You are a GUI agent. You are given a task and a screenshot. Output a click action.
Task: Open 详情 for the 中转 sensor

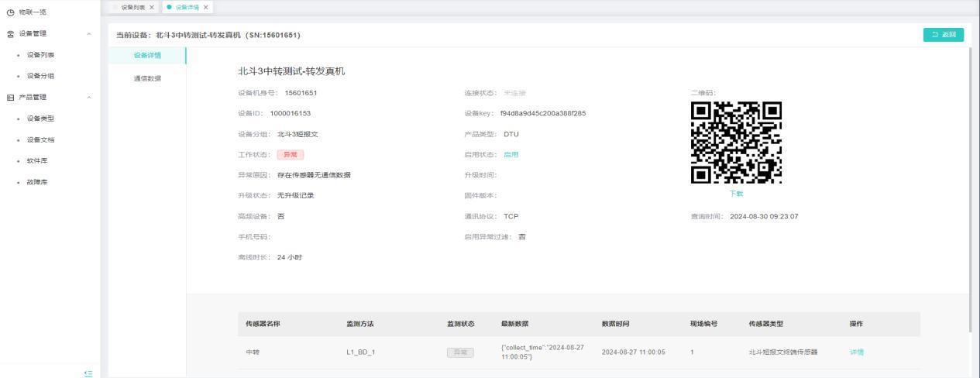tap(856, 352)
